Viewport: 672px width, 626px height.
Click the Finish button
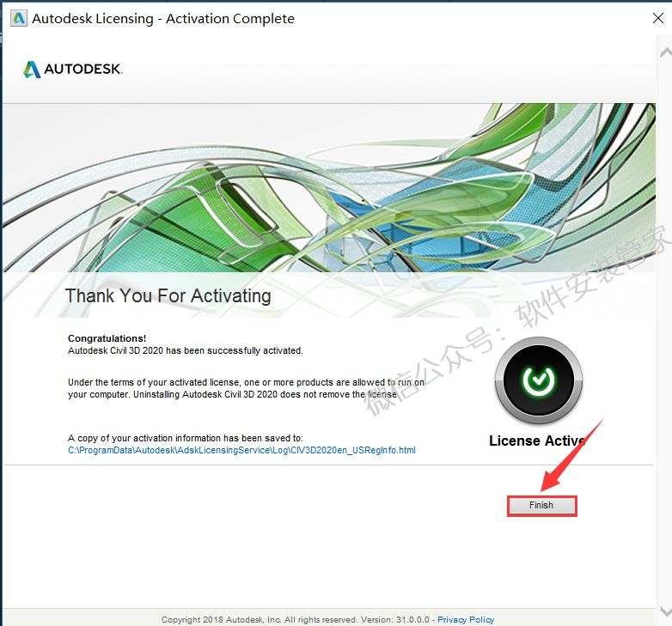(x=541, y=506)
